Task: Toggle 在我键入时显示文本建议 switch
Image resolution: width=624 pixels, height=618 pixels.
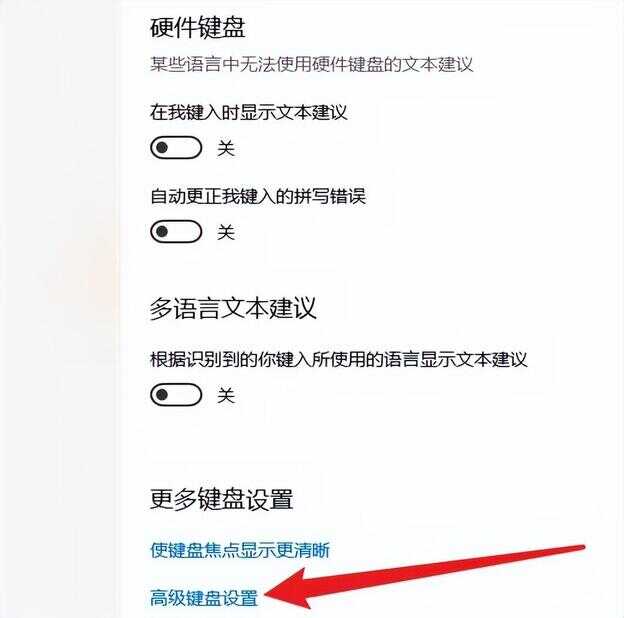Action: click(176, 148)
